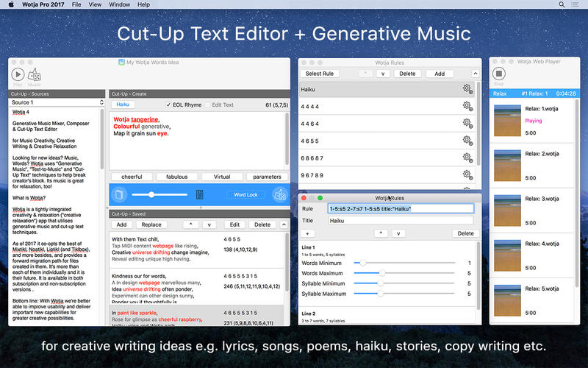Move saved cut-up up with ^ button
The height and width of the screenshot is (368, 588).
(x=191, y=224)
